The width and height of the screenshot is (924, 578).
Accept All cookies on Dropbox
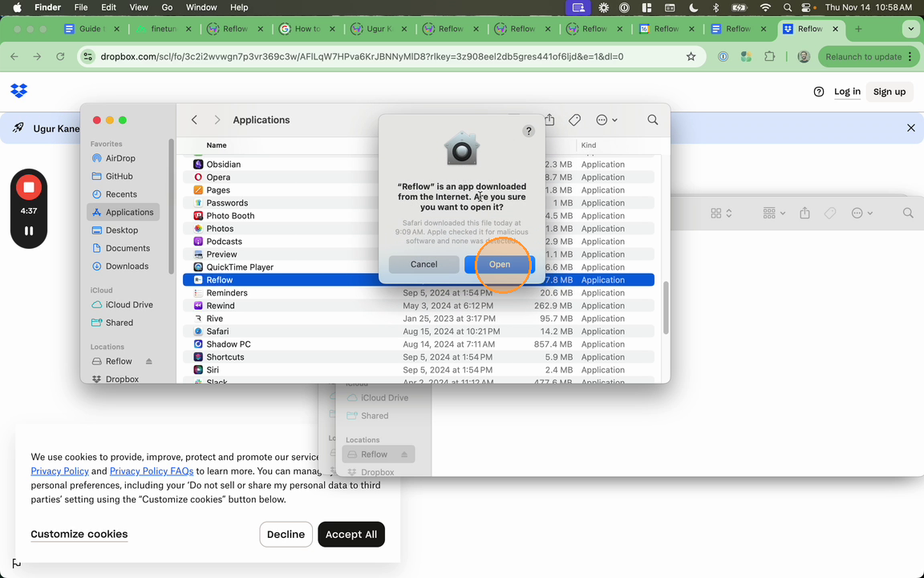click(x=351, y=535)
